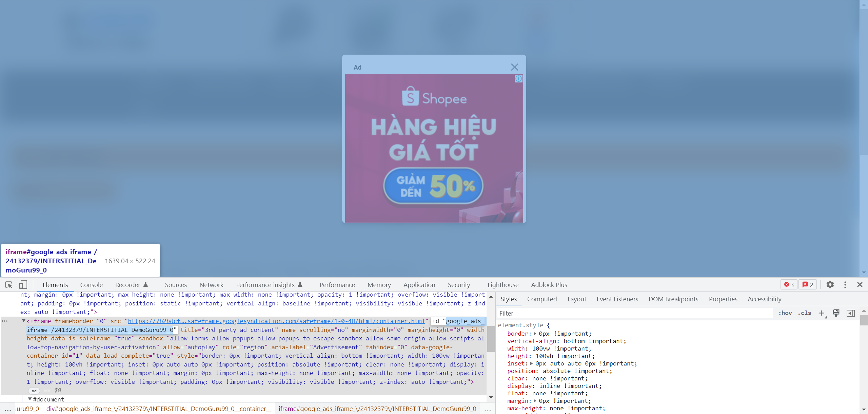This screenshot has height=414, width=868.
Task: Click the 'ad' badge under iframe node
Action: pyautogui.click(x=34, y=391)
